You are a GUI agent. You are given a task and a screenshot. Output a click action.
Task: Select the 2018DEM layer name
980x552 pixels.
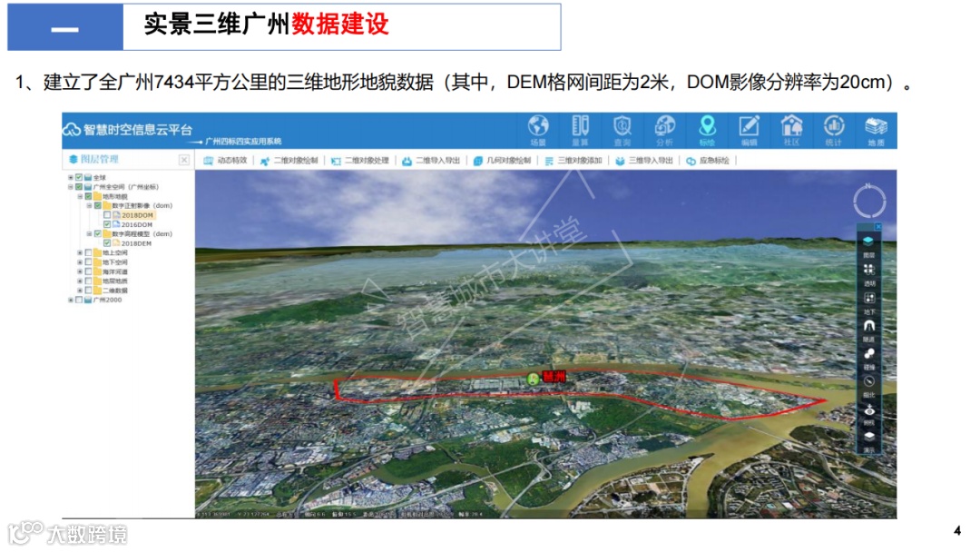(x=136, y=243)
